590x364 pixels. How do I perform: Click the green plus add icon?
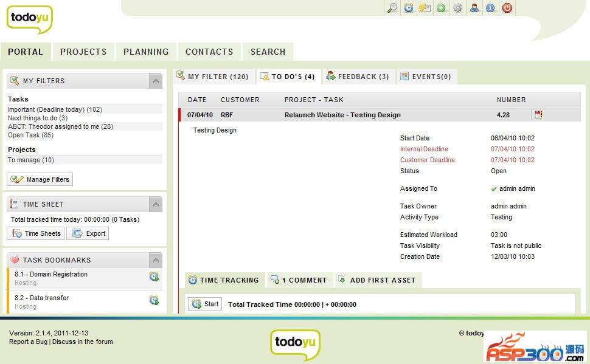[441, 8]
